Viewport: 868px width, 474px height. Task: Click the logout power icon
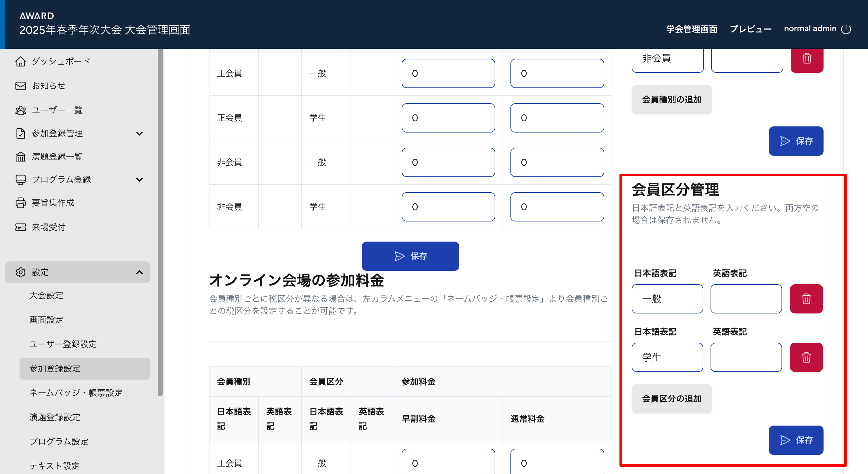click(846, 29)
